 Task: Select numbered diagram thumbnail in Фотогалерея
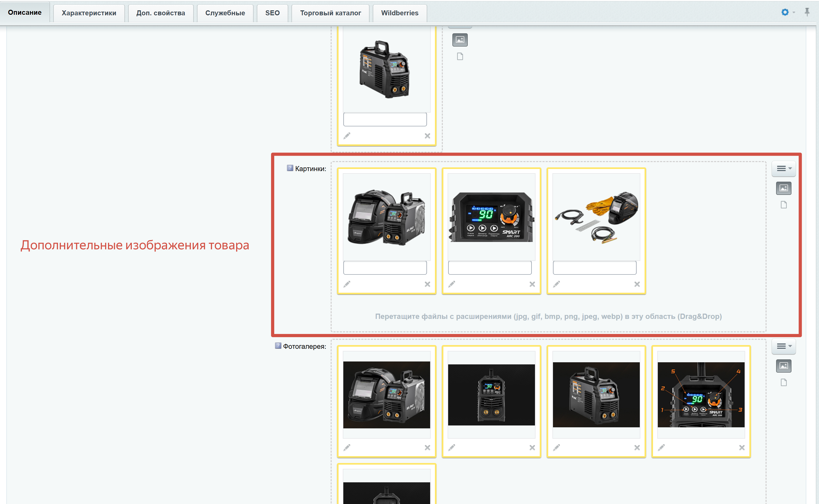click(701, 395)
